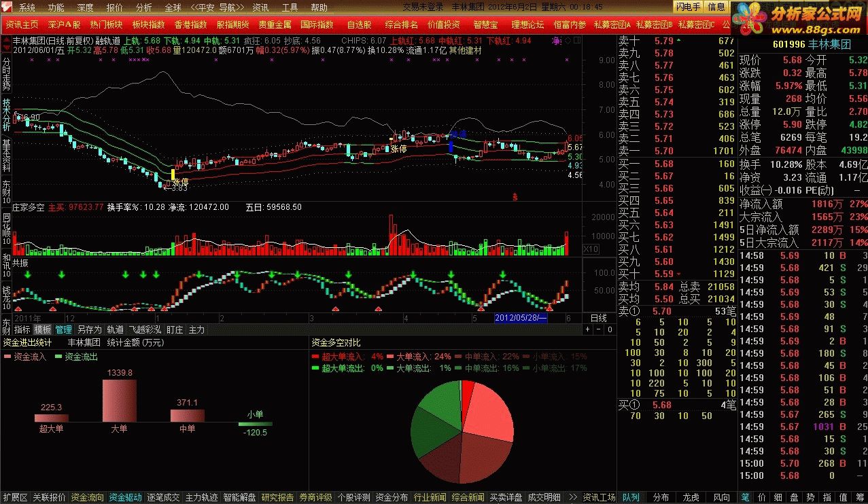This screenshot has width=868, height=504.
Task: Click the 扩展区 bottom button
Action: coord(15,497)
